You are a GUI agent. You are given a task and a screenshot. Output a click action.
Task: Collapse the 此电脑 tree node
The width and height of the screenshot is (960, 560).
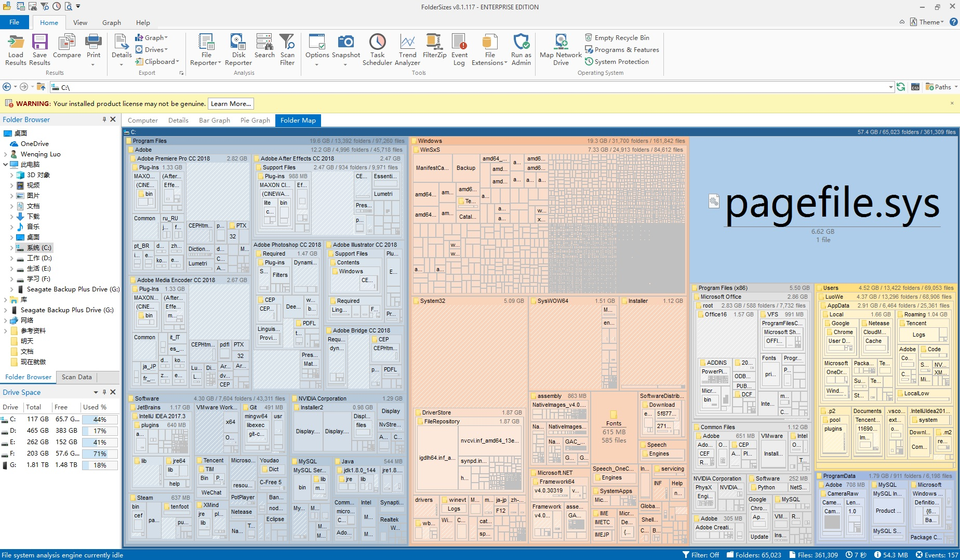click(6, 165)
